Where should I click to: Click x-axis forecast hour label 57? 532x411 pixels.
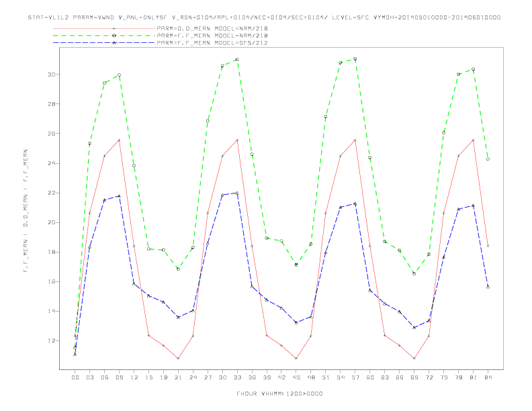click(x=355, y=377)
